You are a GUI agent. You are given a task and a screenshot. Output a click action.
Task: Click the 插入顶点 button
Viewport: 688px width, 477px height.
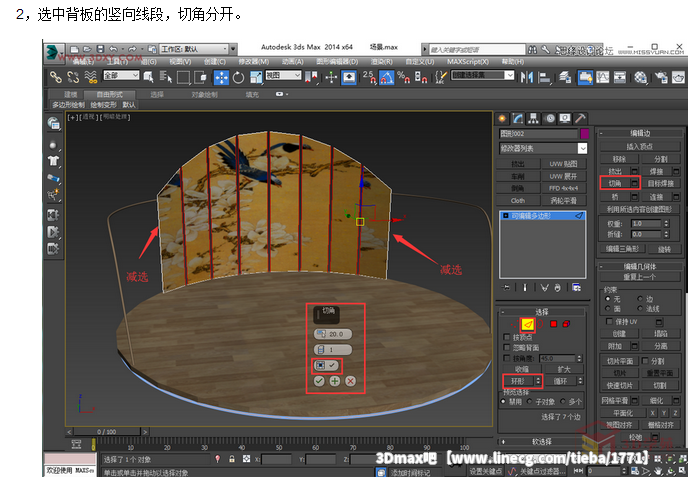point(640,147)
